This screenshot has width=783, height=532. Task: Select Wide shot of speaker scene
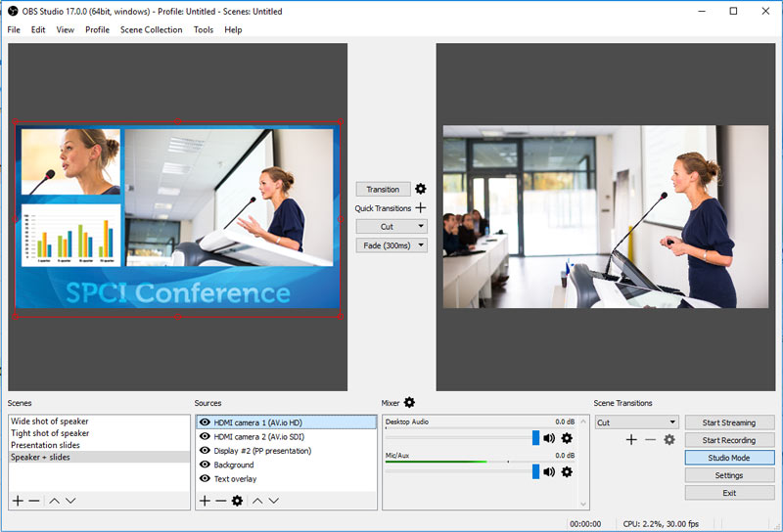click(x=99, y=421)
